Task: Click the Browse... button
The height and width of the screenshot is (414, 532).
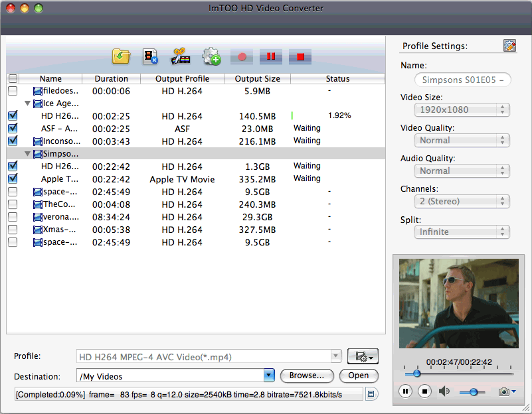Action: 307,376
